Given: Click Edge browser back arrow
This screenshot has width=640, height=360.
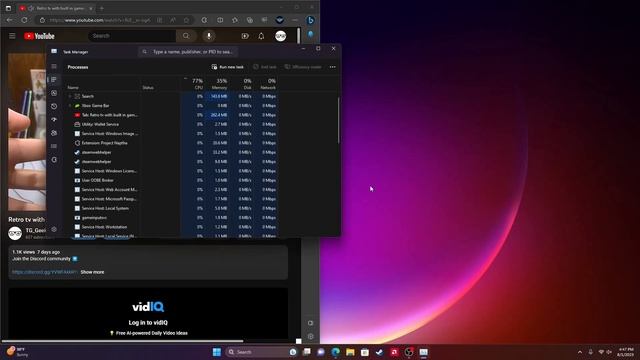Looking at the screenshot, I should coord(9,20).
